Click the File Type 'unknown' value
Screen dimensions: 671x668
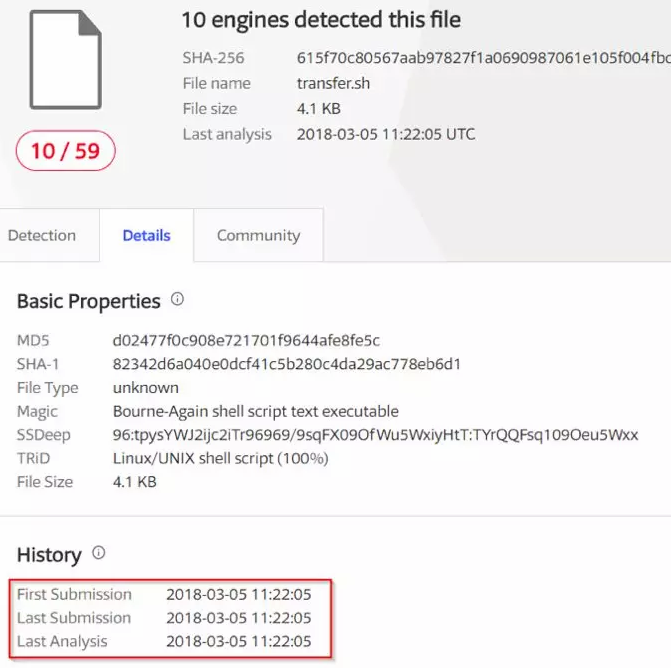(145, 387)
